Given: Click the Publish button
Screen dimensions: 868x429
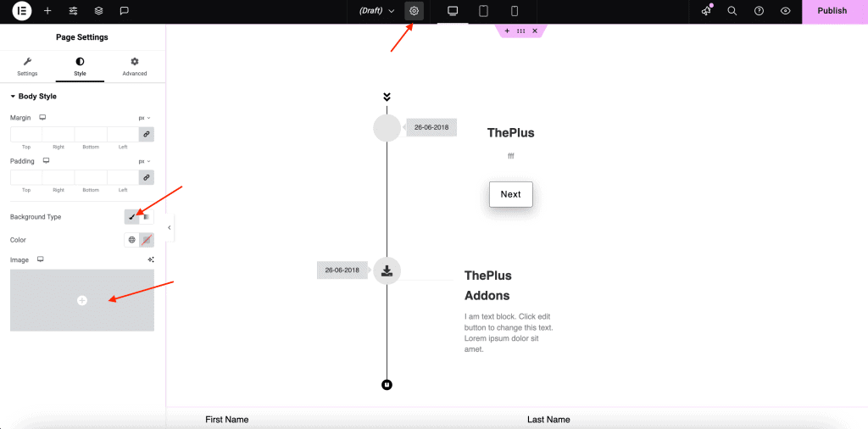Looking at the screenshot, I should click(x=832, y=11).
